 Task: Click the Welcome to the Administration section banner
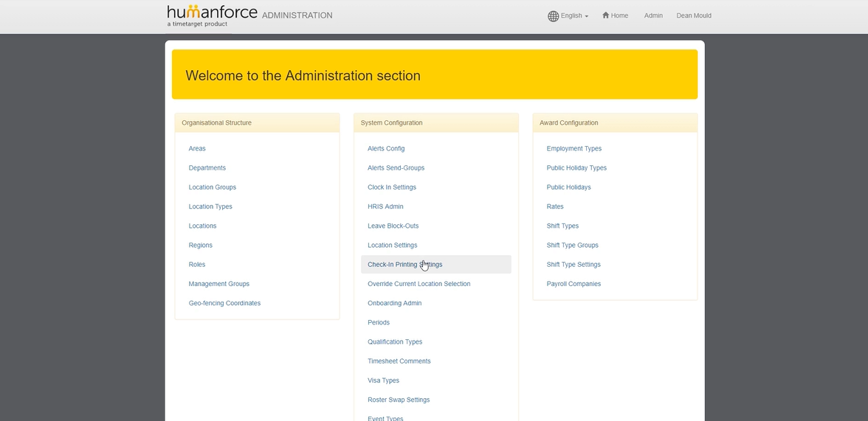click(435, 74)
